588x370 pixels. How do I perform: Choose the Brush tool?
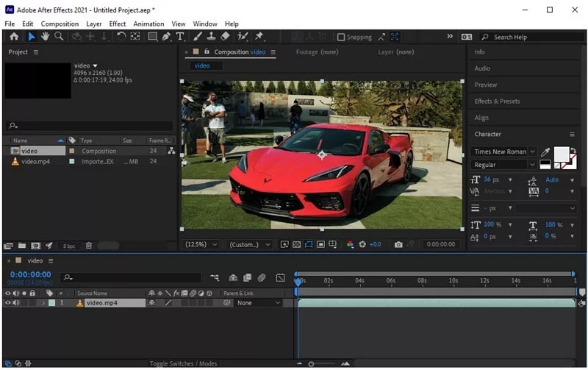click(198, 36)
